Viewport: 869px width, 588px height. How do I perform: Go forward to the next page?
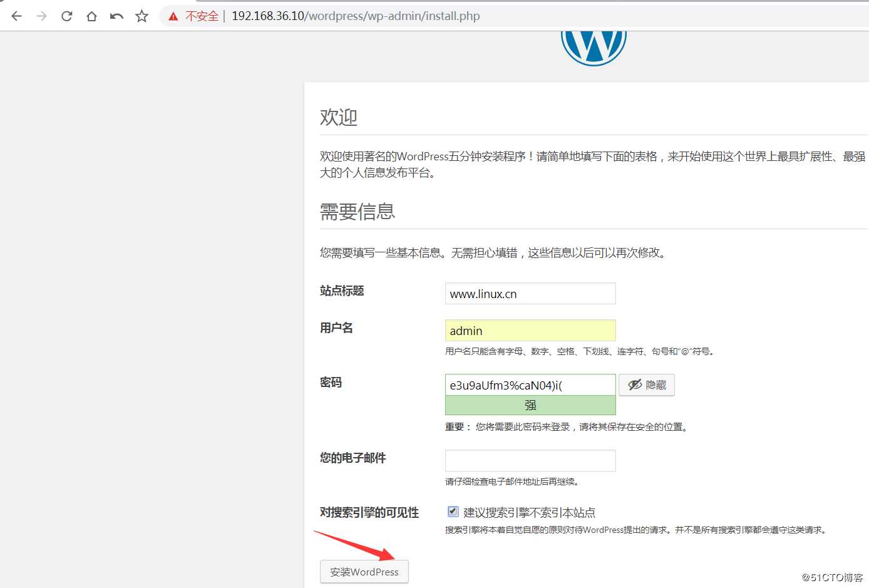[42, 16]
